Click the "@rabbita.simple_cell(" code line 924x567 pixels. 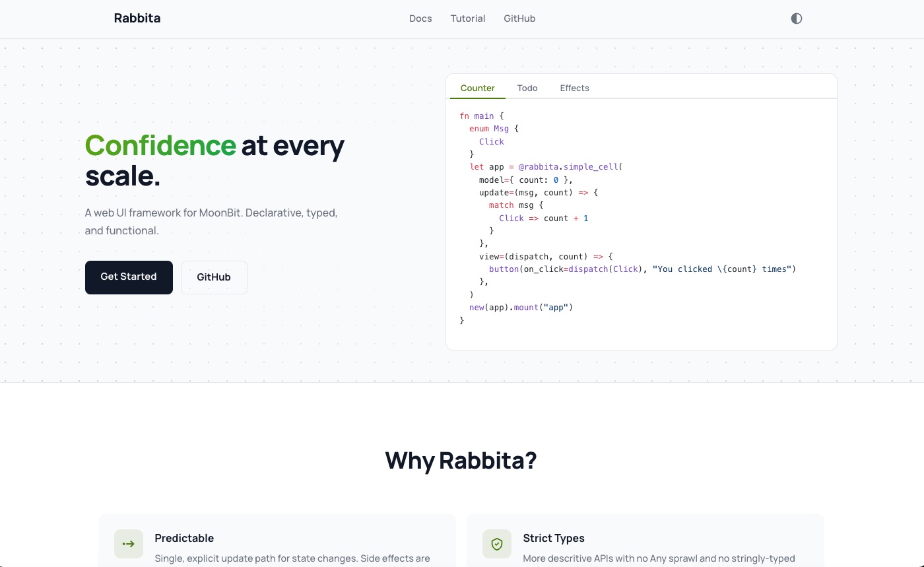(546, 167)
